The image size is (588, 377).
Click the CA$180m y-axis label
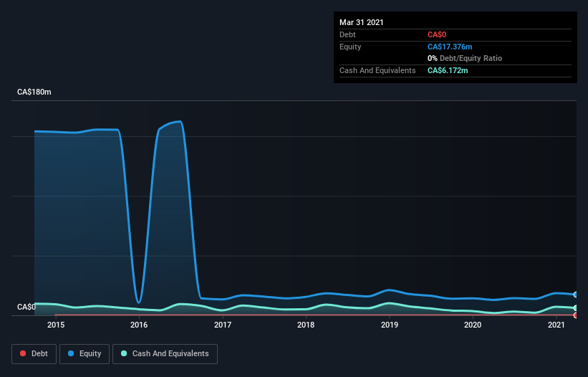pyautogui.click(x=34, y=92)
